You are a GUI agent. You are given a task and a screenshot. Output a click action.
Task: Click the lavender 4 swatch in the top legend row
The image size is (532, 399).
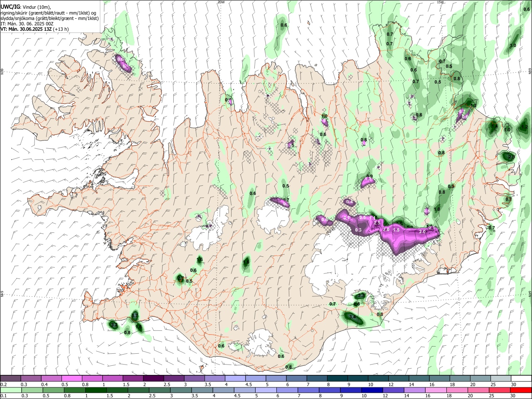pos(234,379)
